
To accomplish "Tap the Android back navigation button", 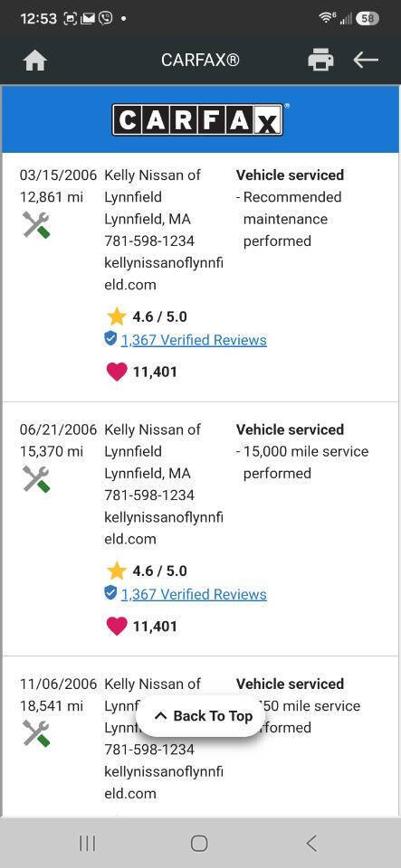I will point(311,844).
